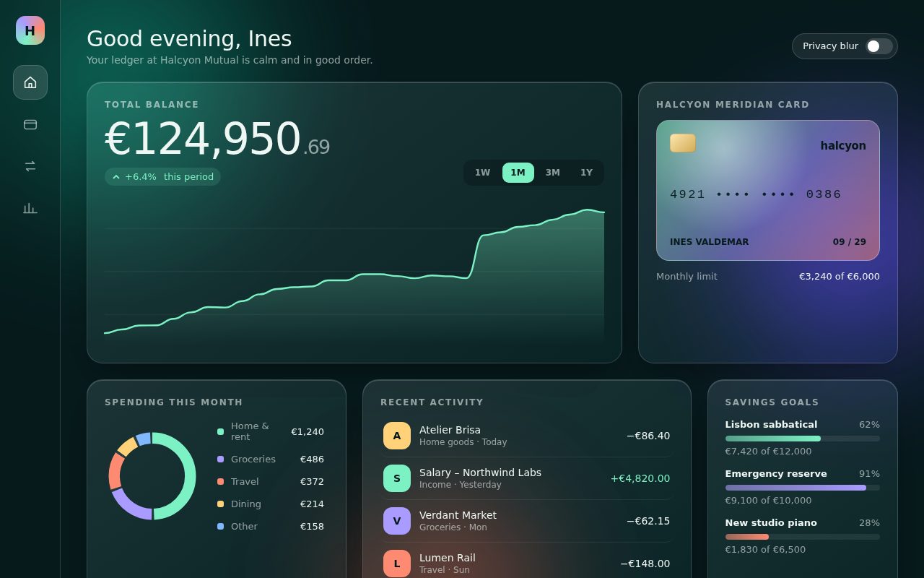Screen dimensions: 924x578
Task: Click the Halcyon H logo icon
Action: pos(30,30)
